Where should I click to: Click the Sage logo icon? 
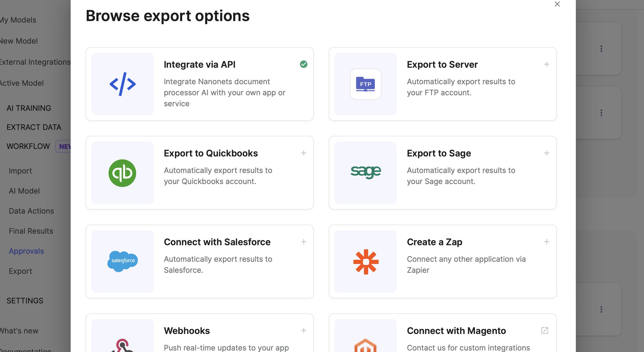pyautogui.click(x=366, y=172)
